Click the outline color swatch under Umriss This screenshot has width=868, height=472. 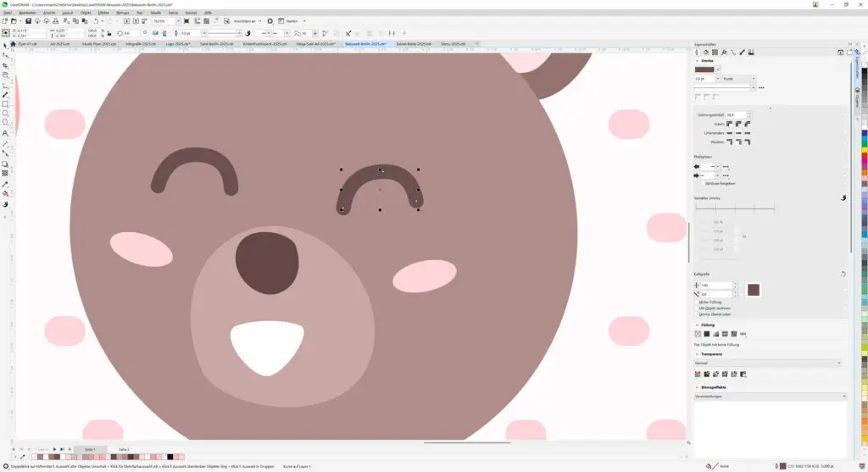tap(704, 69)
